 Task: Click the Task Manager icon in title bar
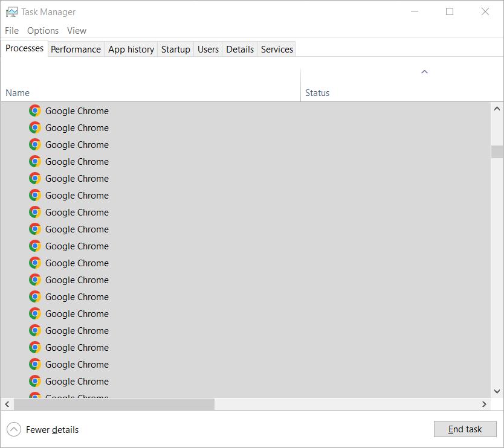[x=11, y=11]
